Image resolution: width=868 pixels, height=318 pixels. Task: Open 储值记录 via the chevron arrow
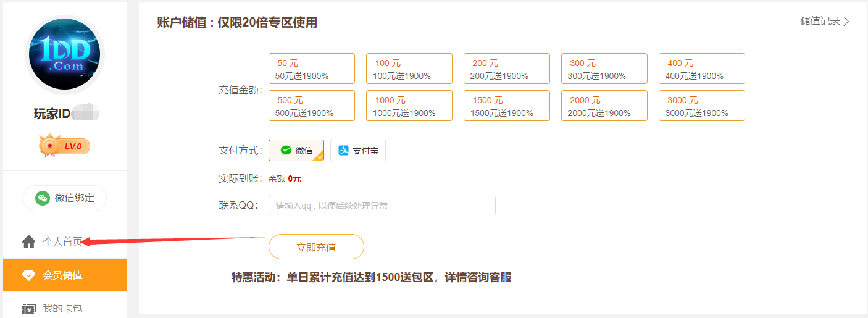tap(846, 22)
